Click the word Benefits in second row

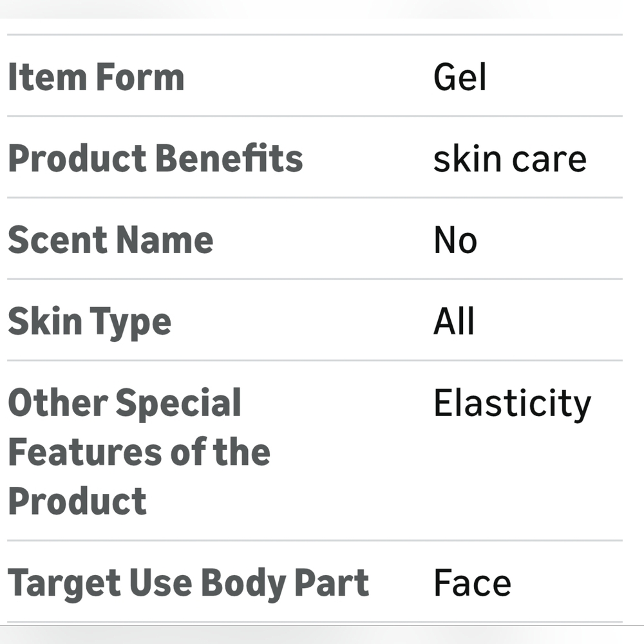(x=229, y=158)
